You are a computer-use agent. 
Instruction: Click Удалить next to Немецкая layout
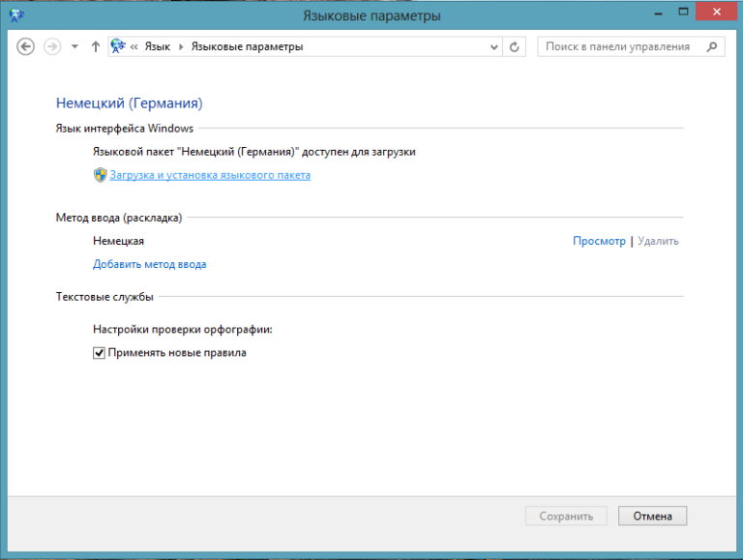point(658,241)
